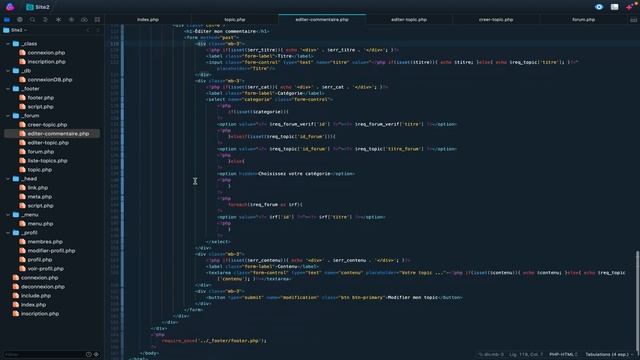Screen dimensions: 640x360
Task: Open meta.php file
Action: (x=36, y=197)
